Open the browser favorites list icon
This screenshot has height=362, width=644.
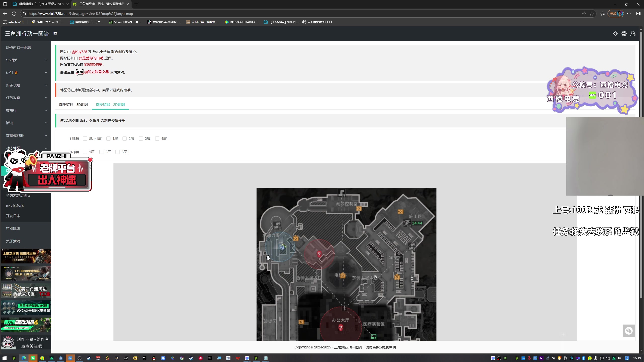coord(602,14)
